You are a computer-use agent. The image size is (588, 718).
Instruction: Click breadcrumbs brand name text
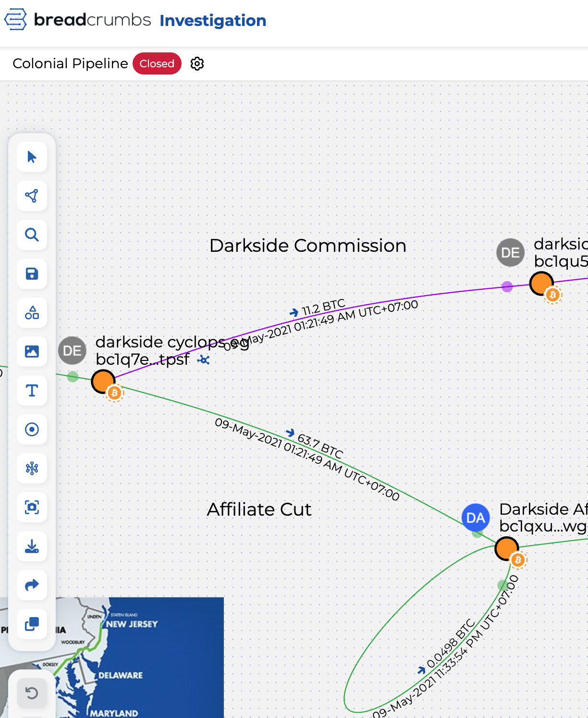click(x=92, y=20)
